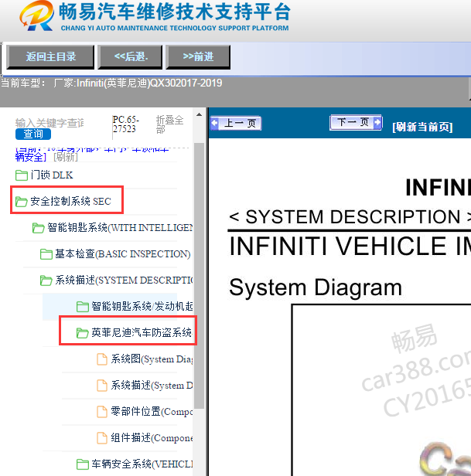This screenshot has height=476, width=471.
Task: Click the tree panel scrollbar up arrow
Action: pos(199,114)
